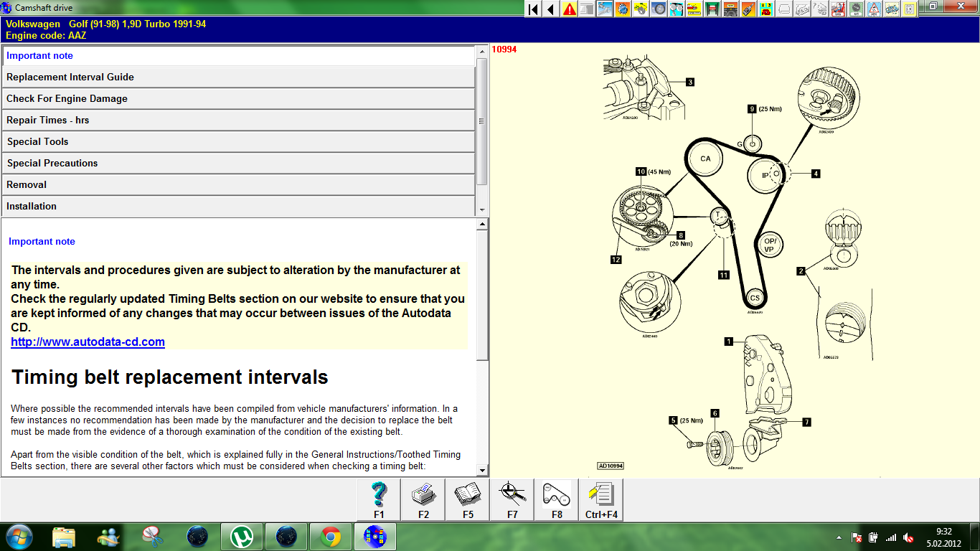Screen dimensions: 980x551
Task: Click callout number 7 near the bracket
Action: coord(806,422)
